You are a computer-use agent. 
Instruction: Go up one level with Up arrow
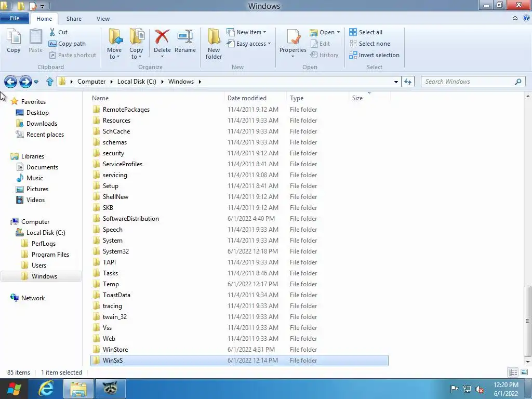(50, 82)
